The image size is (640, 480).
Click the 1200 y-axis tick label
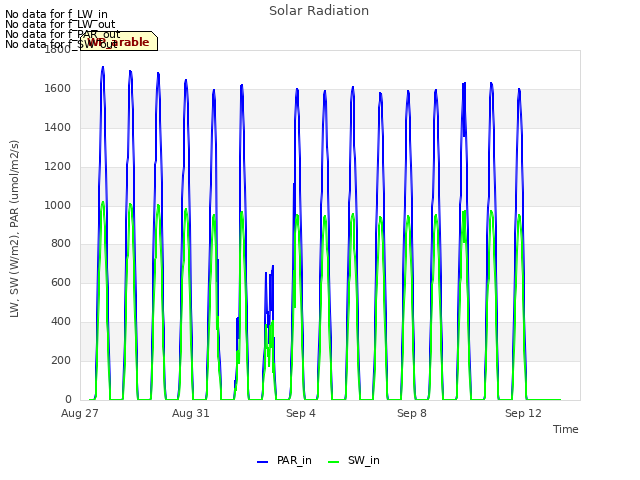(58, 167)
